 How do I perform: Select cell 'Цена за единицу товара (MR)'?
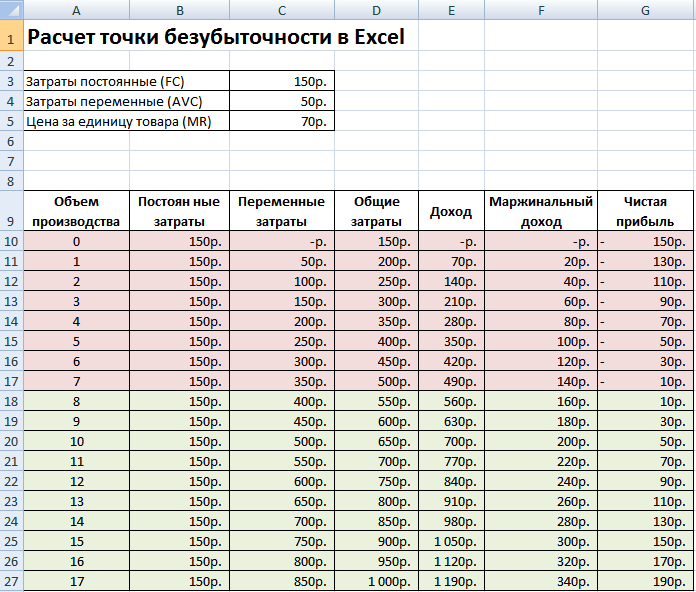(x=127, y=121)
